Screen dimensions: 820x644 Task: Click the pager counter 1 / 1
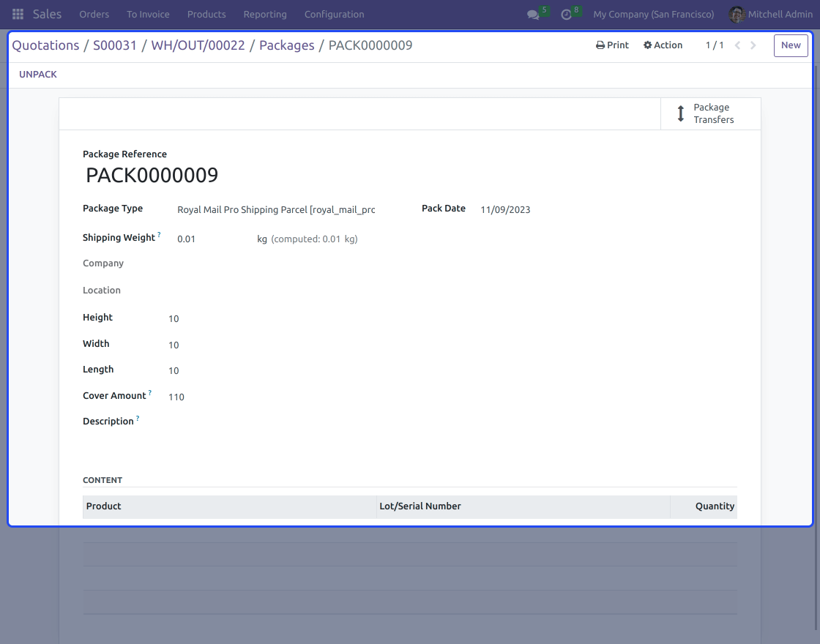[715, 45]
